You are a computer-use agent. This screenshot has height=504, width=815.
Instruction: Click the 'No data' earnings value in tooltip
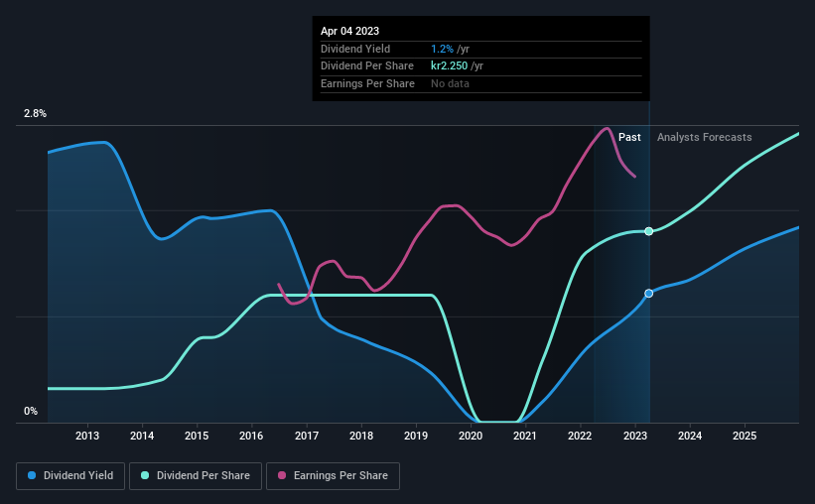(450, 83)
